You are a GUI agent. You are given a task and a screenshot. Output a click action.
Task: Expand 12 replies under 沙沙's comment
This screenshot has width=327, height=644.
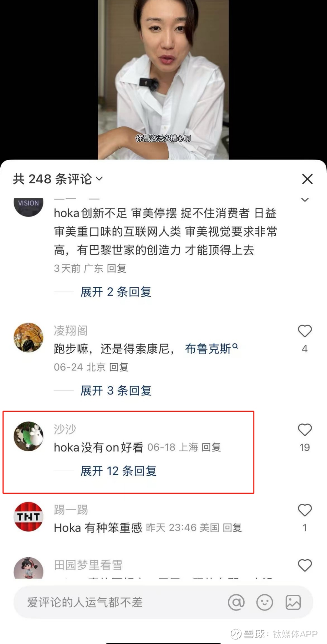click(x=118, y=471)
